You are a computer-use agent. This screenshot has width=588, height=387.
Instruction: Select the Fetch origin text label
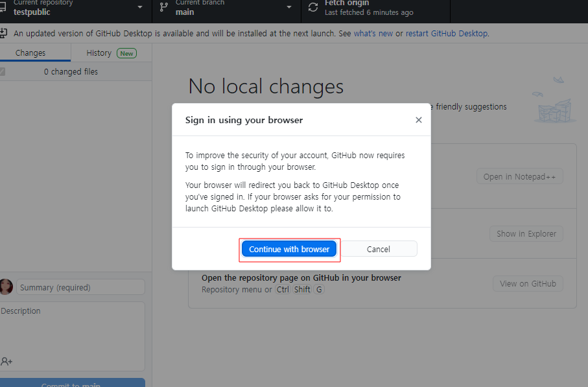346,3
